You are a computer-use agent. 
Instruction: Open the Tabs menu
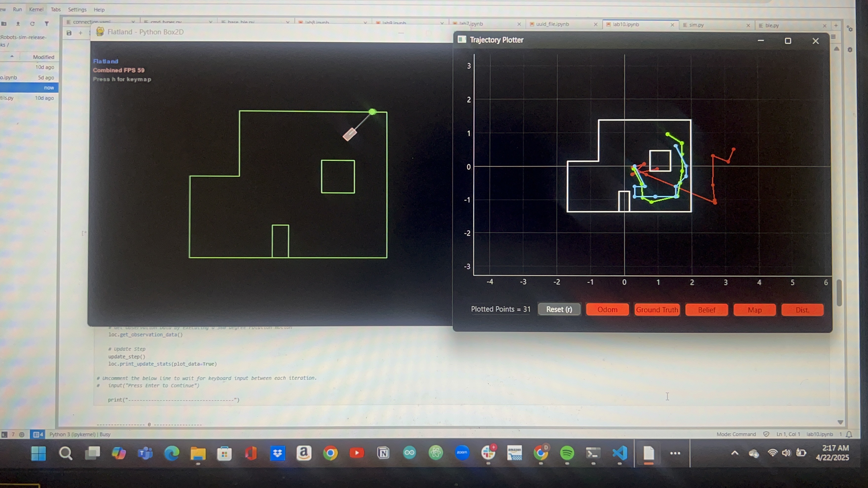55,9
